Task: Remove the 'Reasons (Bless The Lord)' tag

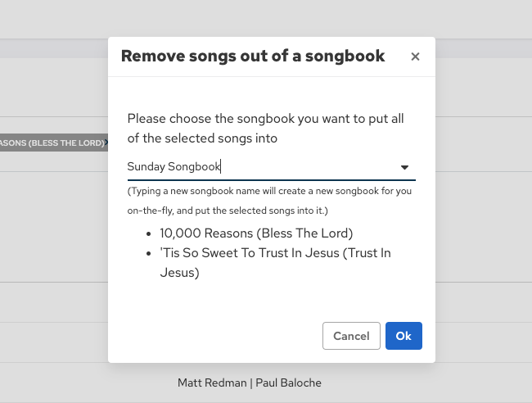Action: [107, 143]
